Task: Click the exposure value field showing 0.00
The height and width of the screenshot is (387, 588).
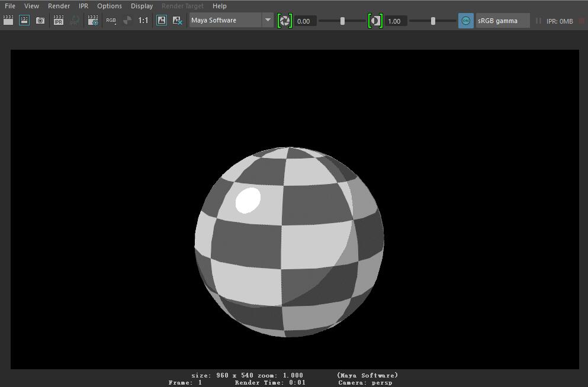Action: [305, 21]
